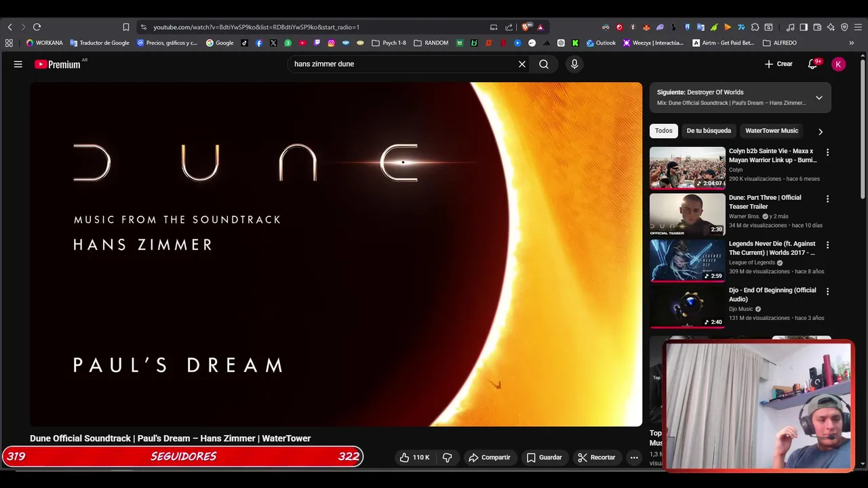
Task: Show hidden bookmarks with the double chevron
Action: coord(852,43)
